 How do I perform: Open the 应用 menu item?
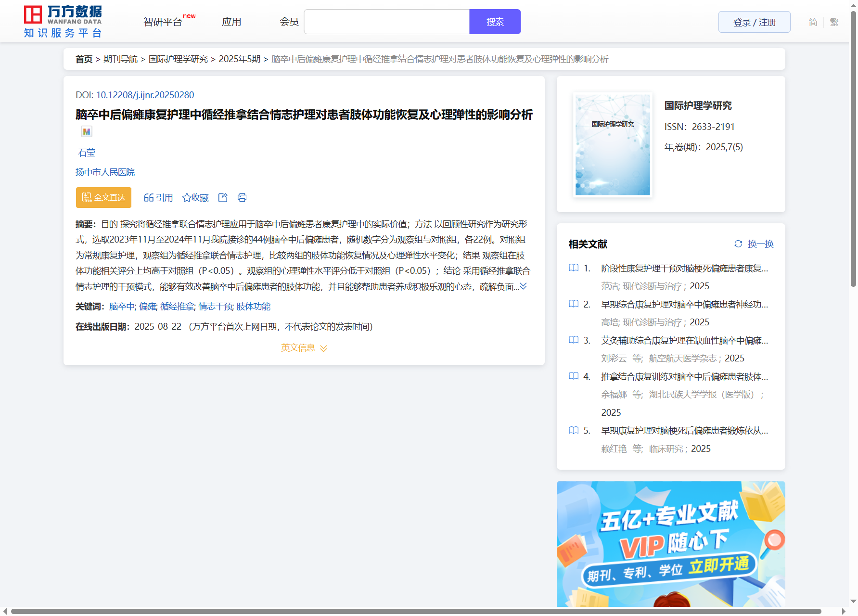[x=231, y=22]
